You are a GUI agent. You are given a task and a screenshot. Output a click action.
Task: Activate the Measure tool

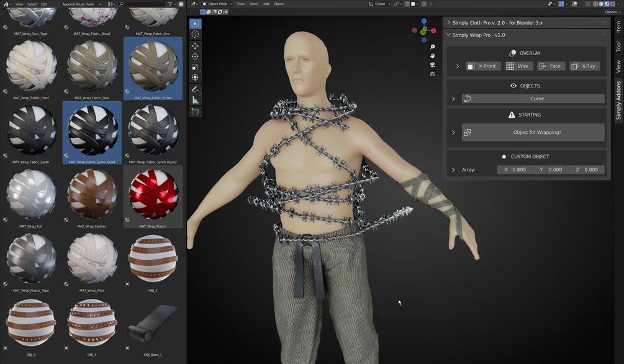coord(195,100)
